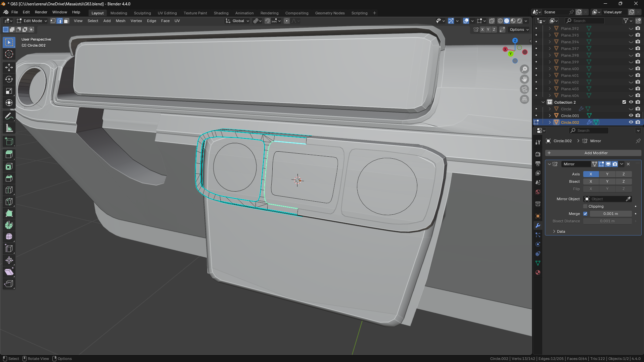Select the Smooth tool
Image resolution: width=644 pixels, height=362 pixels.
point(9,237)
